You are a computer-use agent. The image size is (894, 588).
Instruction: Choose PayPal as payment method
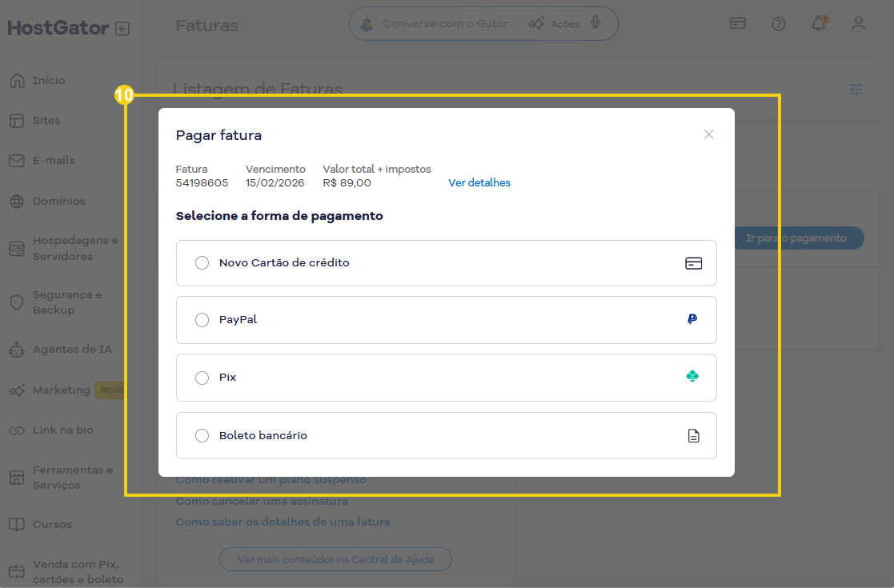[x=202, y=319]
